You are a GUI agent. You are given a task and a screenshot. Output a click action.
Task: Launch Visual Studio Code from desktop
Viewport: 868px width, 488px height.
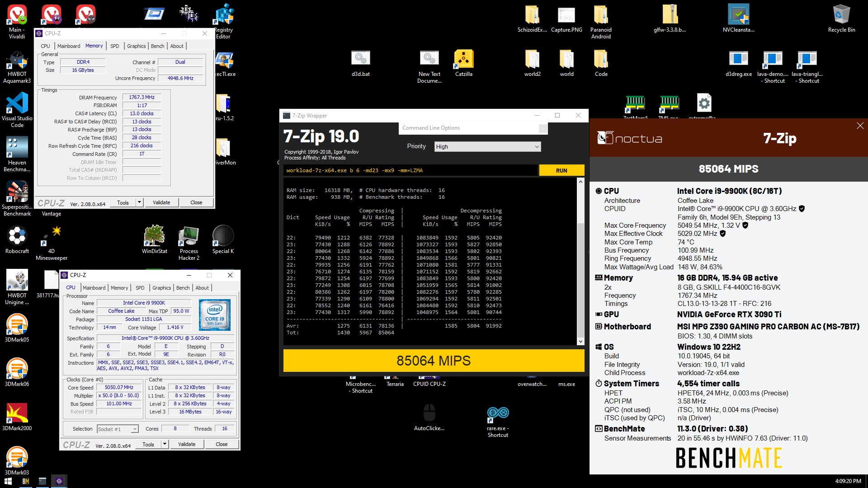(x=17, y=110)
